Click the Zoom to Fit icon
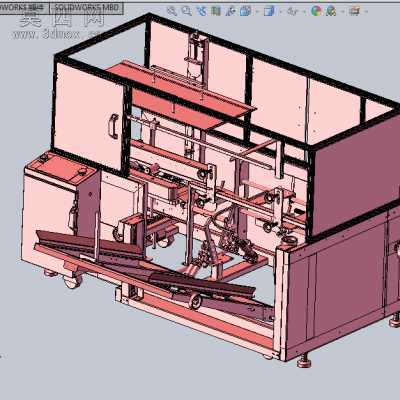400x400 pixels. click(172, 11)
